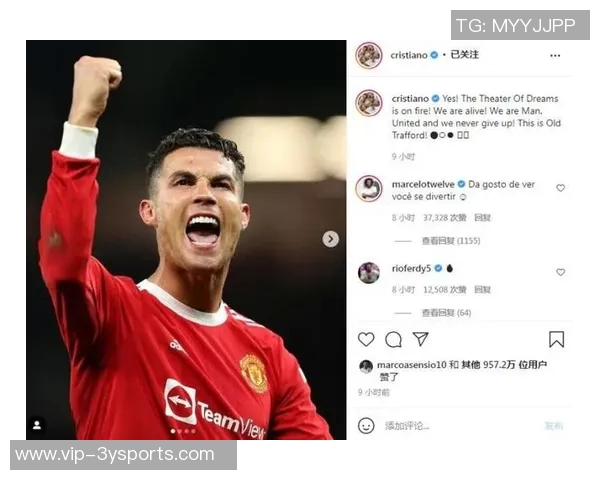Open three-dot more options menu

(x=555, y=56)
